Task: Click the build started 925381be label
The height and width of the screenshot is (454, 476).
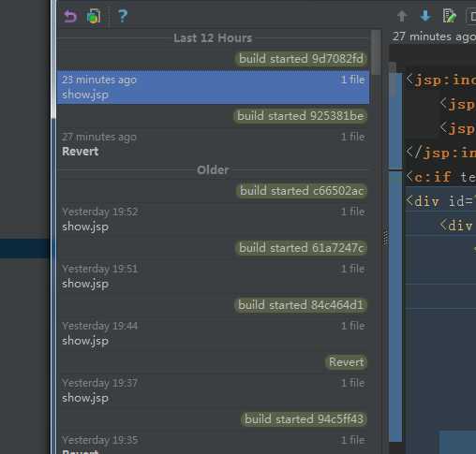Action: coord(300,116)
